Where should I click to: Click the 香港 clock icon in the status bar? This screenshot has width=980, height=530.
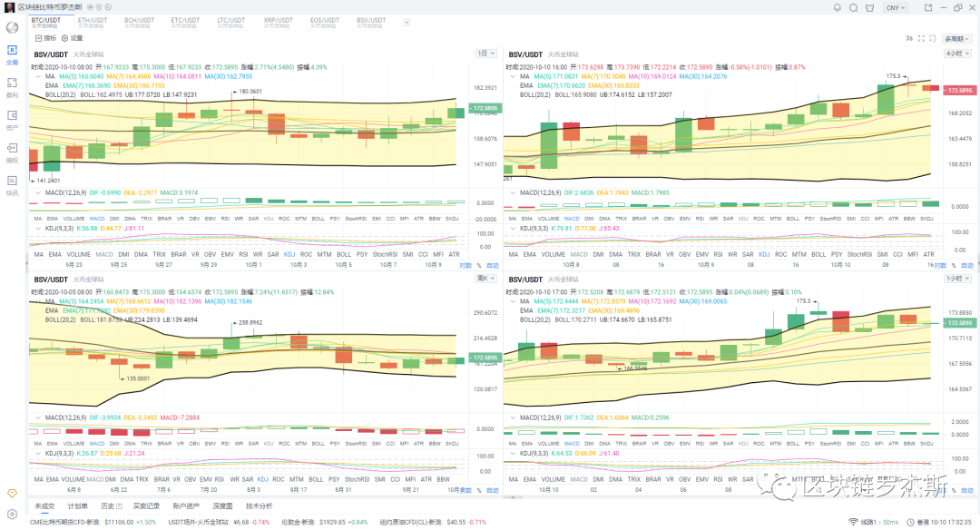point(911,522)
